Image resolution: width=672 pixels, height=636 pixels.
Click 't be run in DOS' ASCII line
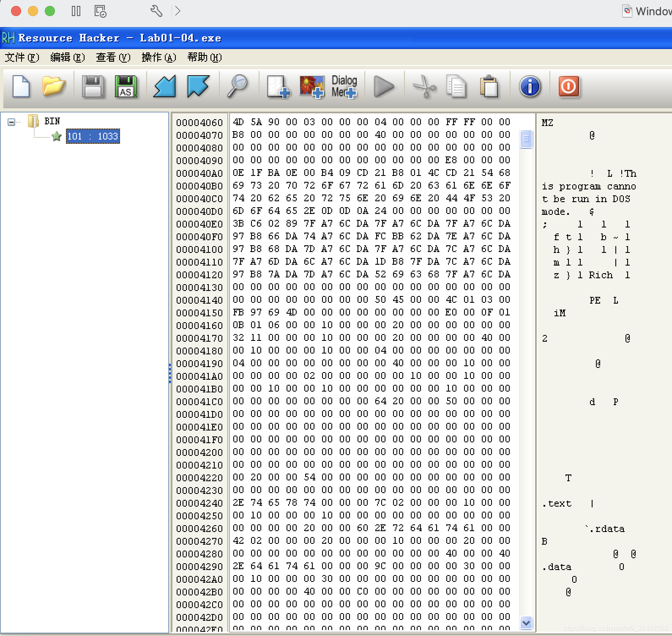tap(586, 199)
